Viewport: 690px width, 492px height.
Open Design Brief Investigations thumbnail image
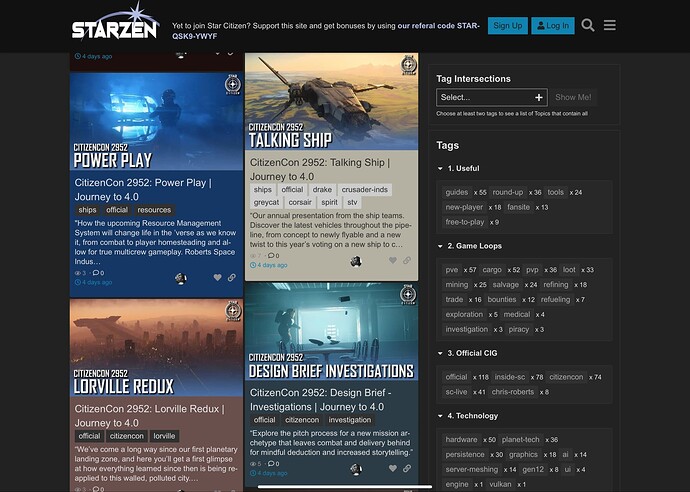[x=331, y=331]
